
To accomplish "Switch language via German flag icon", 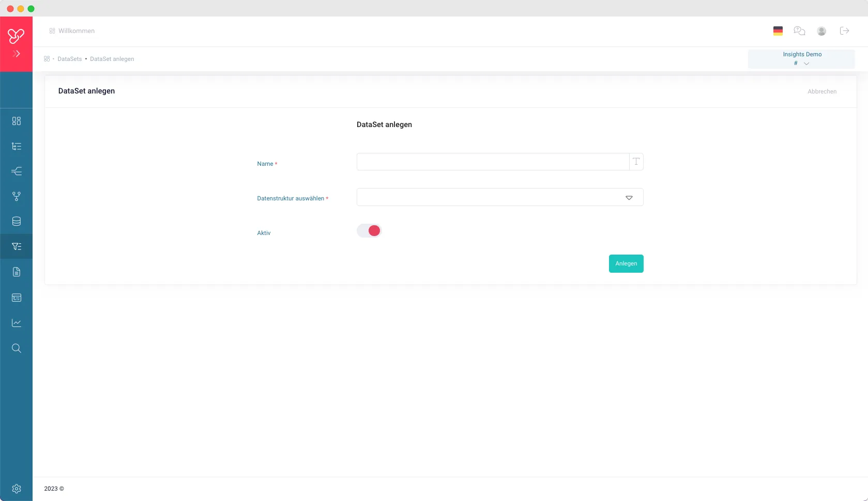I will [x=778, y=31].
